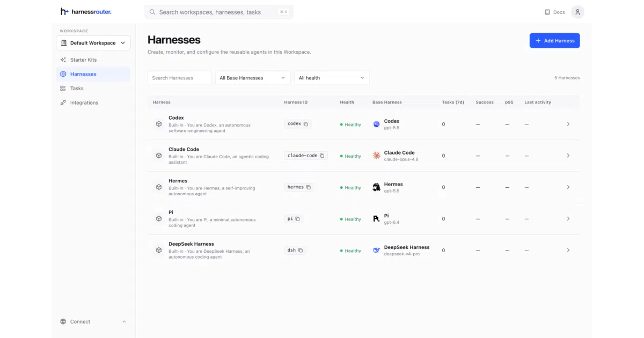The image size is (644, 338).
Task: Click the Base Harness column header
Action: (387, 102)
